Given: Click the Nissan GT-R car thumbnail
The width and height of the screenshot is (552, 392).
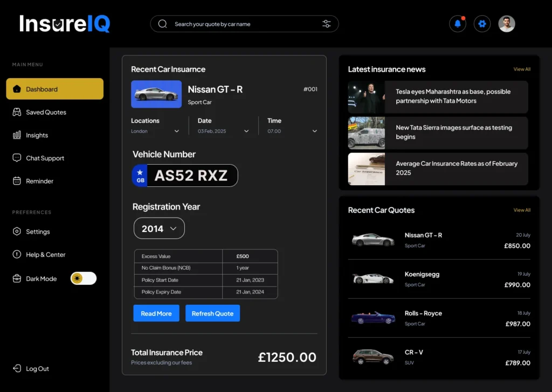Looking at the screenshot, I should (x=156, y=94).
